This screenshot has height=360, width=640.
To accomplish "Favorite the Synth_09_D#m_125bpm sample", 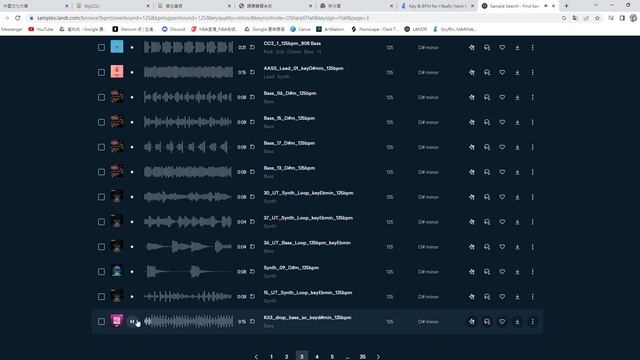I will 502,271.
